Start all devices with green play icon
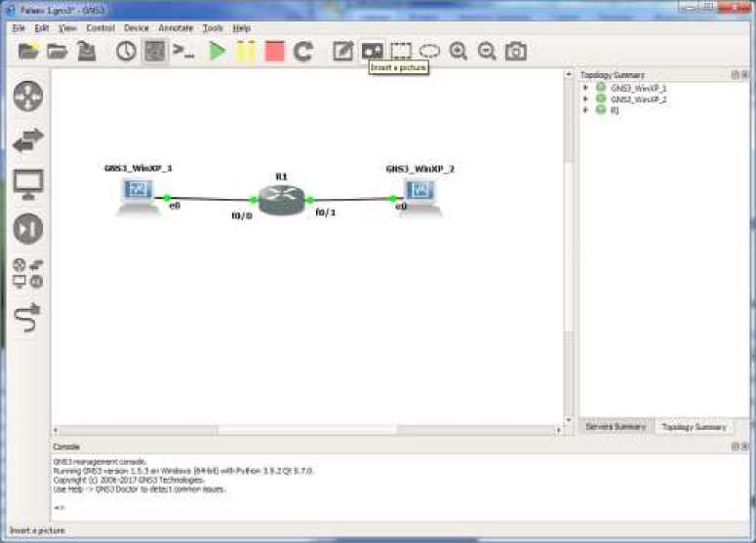The width and height of the screenshot is (756, 543). tap(217, 51)
